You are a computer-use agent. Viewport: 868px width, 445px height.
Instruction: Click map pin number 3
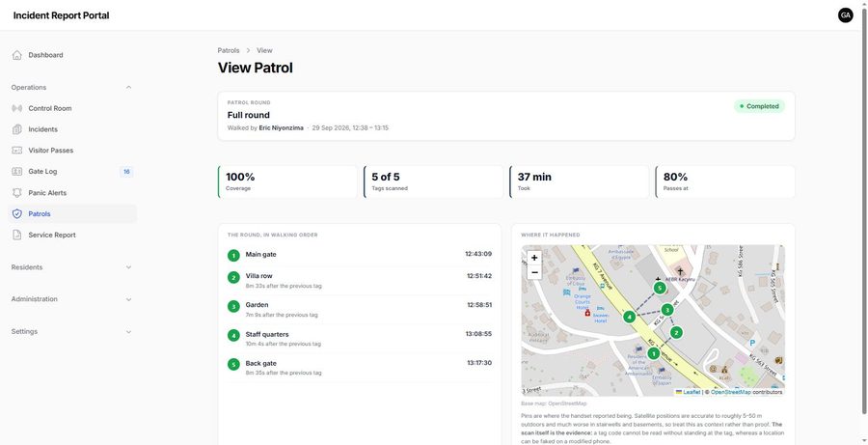(667, 309)
